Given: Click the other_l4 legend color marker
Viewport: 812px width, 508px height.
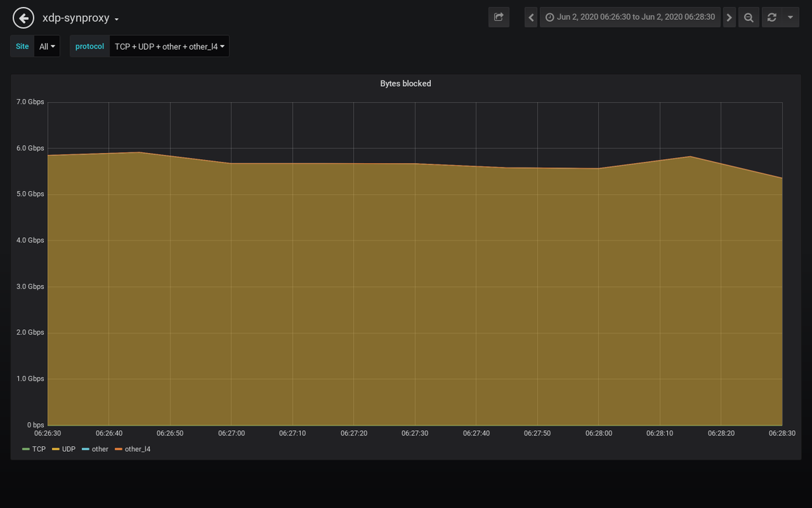Looking at the screenshot, I should 119,449.
